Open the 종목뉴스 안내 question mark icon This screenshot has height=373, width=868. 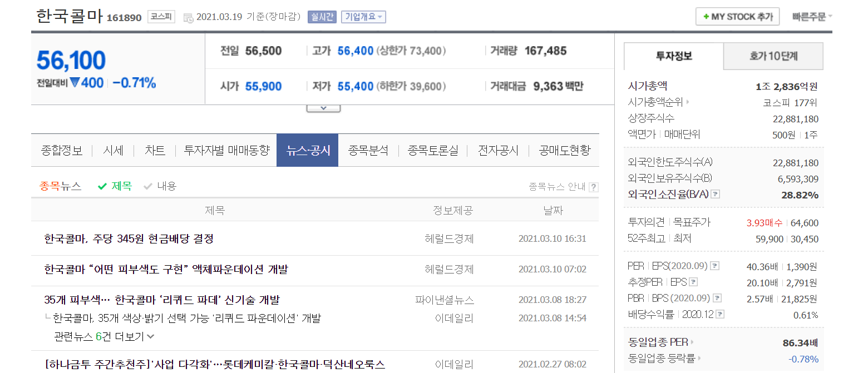coord(594,187)
